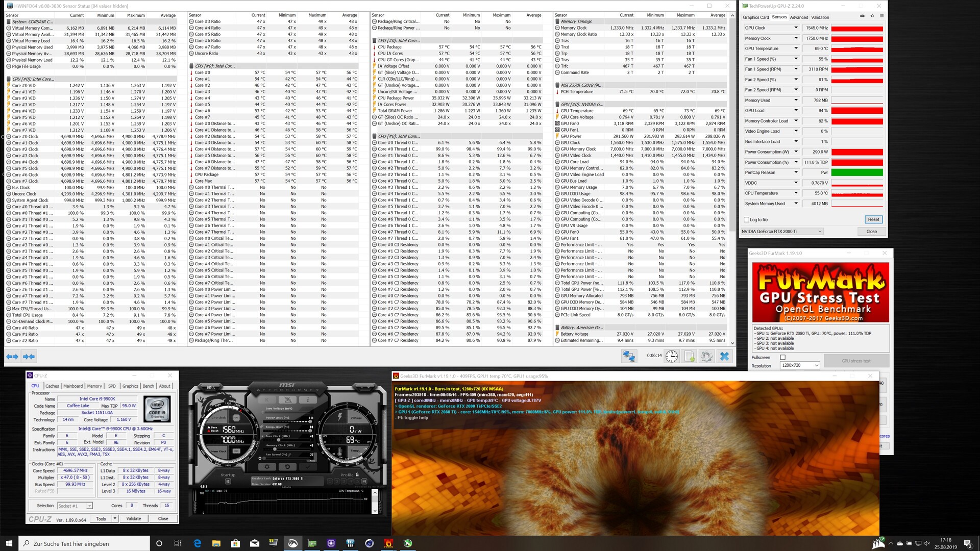Check the FurMark Fullscreen checkbox

(x=782, y=357)
